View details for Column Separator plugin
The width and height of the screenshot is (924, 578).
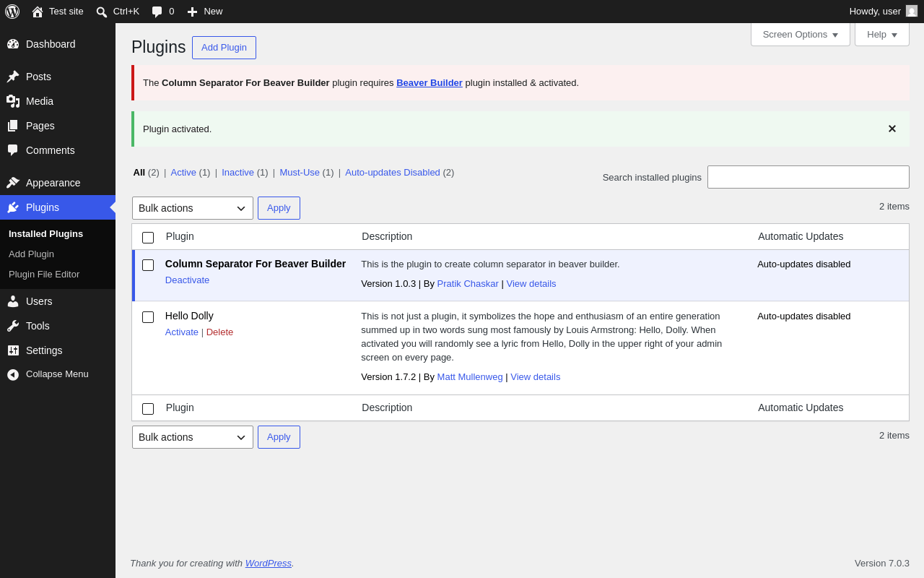[531, 283]
